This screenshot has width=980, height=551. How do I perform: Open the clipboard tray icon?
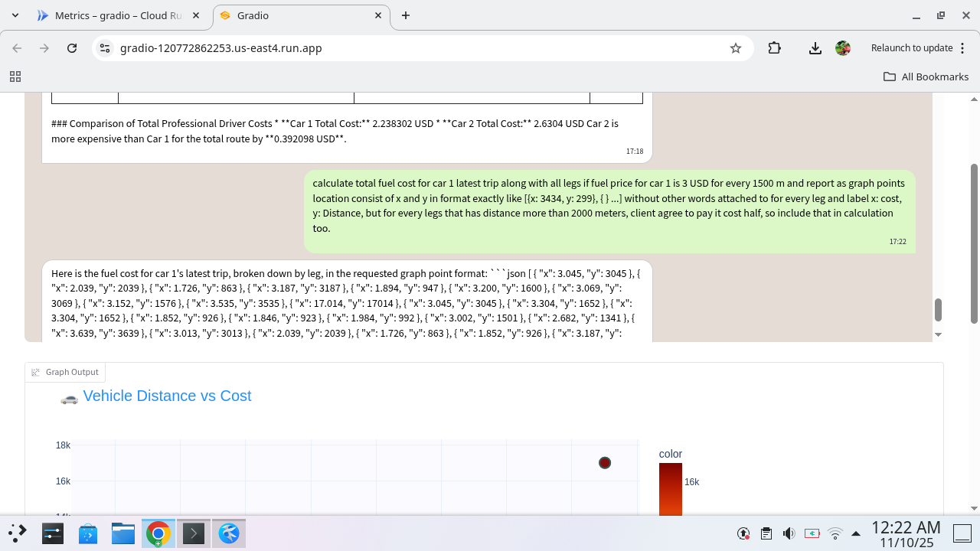click(x=766, y=533)
